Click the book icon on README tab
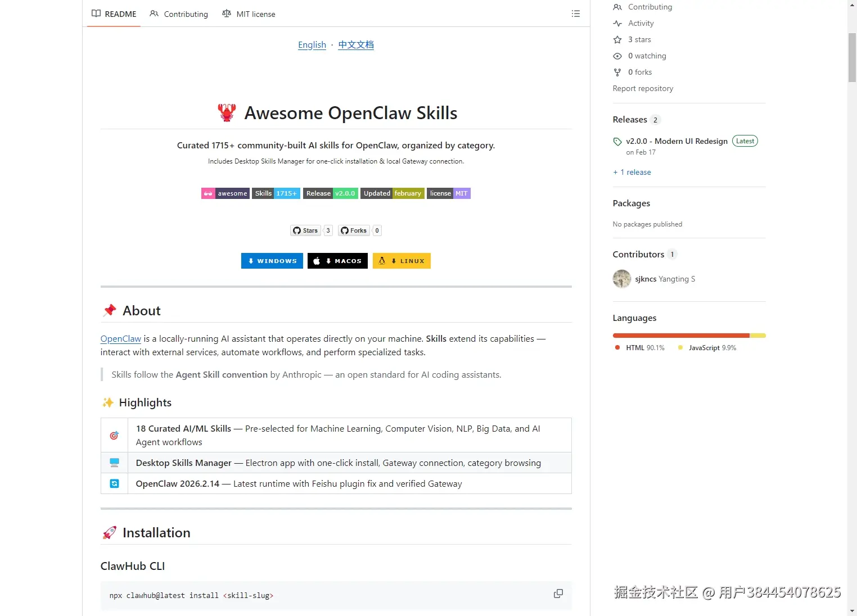This screenshot has height=616, width=857. 96,13
